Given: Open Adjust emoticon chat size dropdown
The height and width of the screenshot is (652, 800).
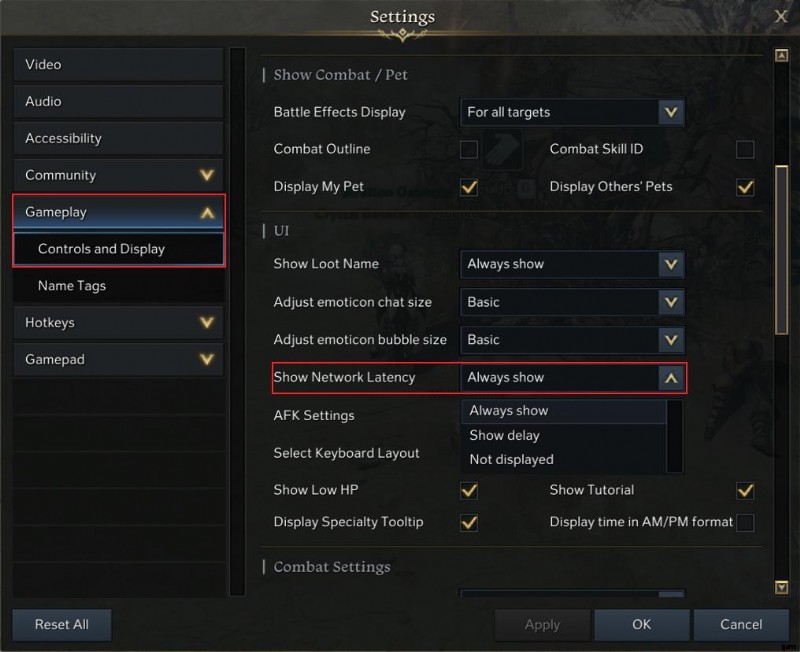Looking at the screenshot, I should coord(671,302).
